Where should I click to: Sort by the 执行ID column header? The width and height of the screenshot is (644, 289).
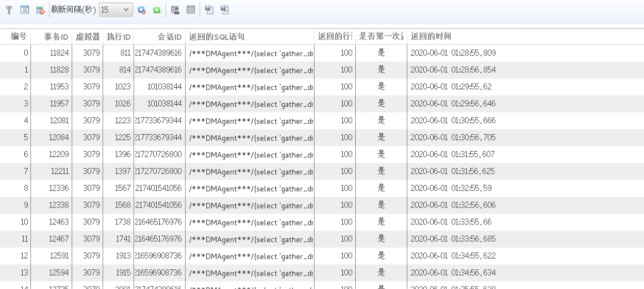[x=119, y=37]
